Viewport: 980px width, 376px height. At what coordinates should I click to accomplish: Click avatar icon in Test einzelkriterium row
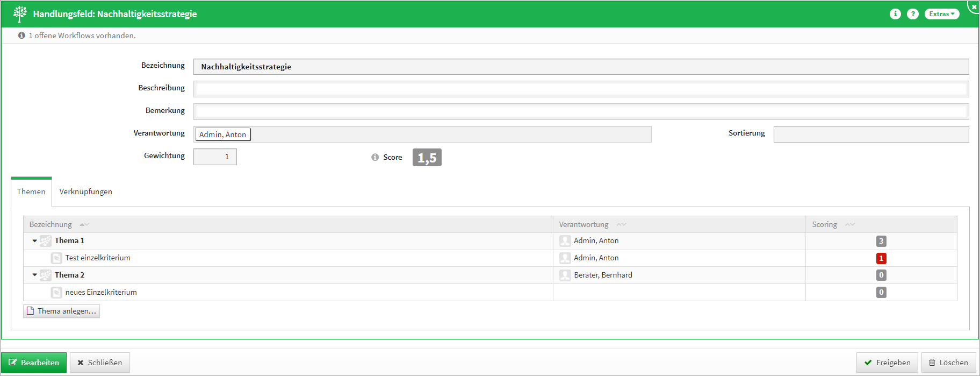click(565, 258)
